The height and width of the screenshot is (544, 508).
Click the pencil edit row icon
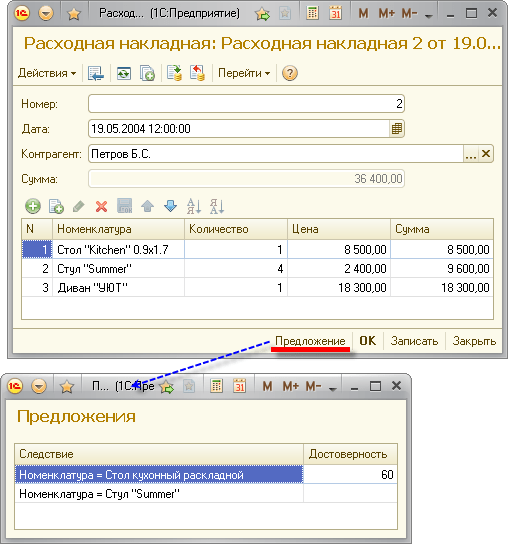[x=78, y=206]
